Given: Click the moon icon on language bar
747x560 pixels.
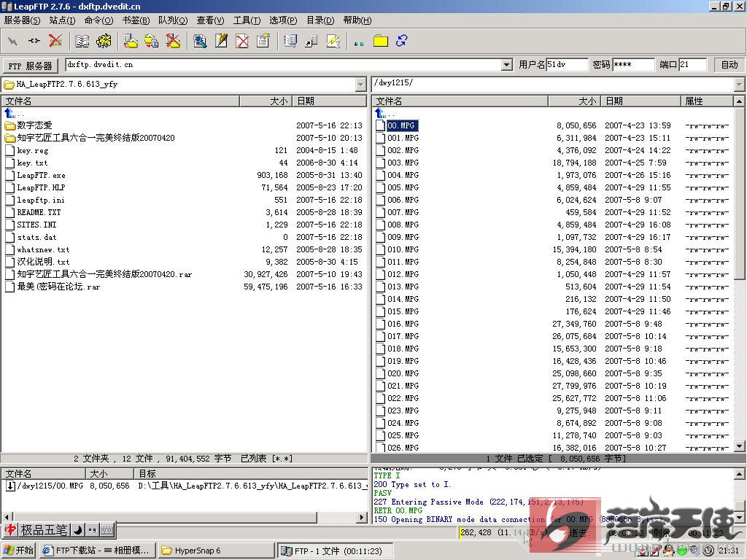Looking at the screenshot, I should (77, 529).
